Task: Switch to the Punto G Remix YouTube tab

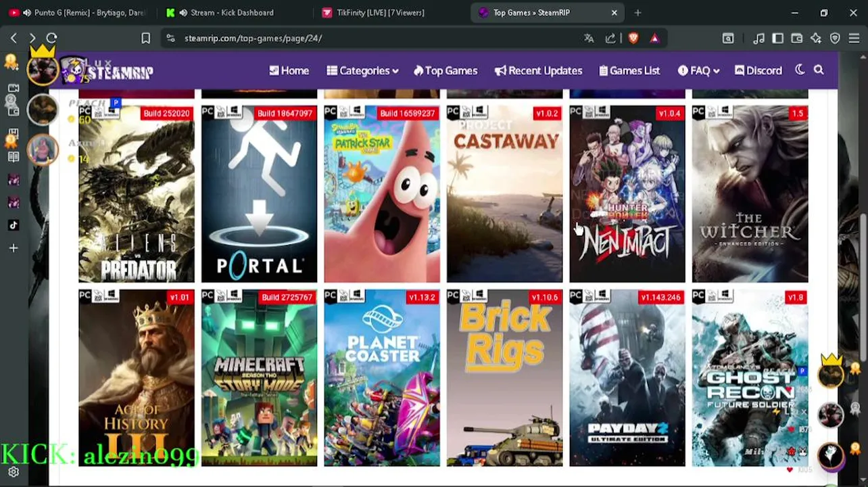Action: click(79, 12)
